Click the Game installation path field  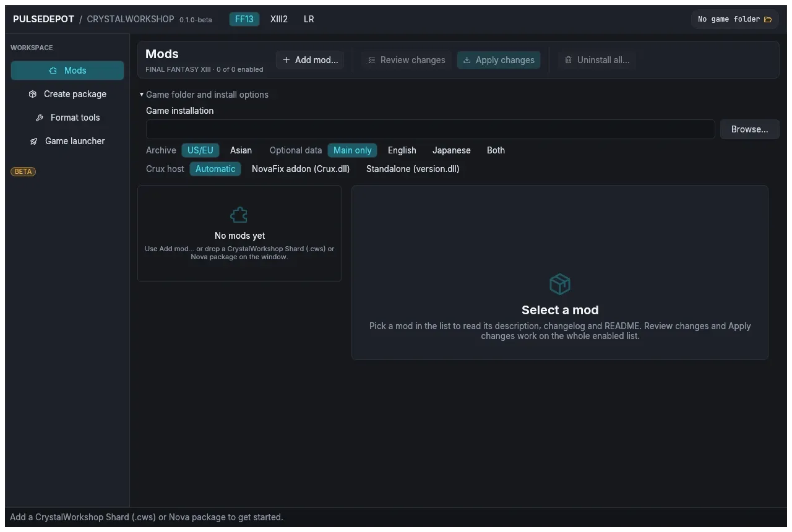(431, 129)
